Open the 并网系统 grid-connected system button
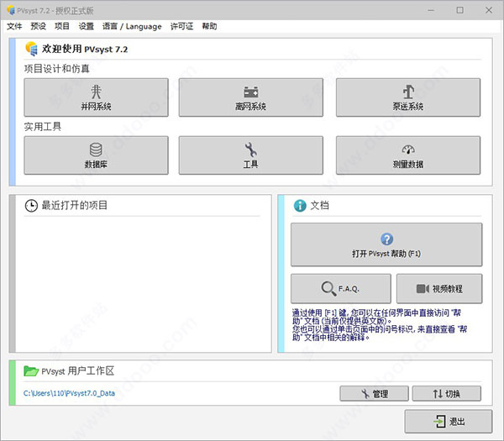 pyautogui.click(x=96, y=97)
